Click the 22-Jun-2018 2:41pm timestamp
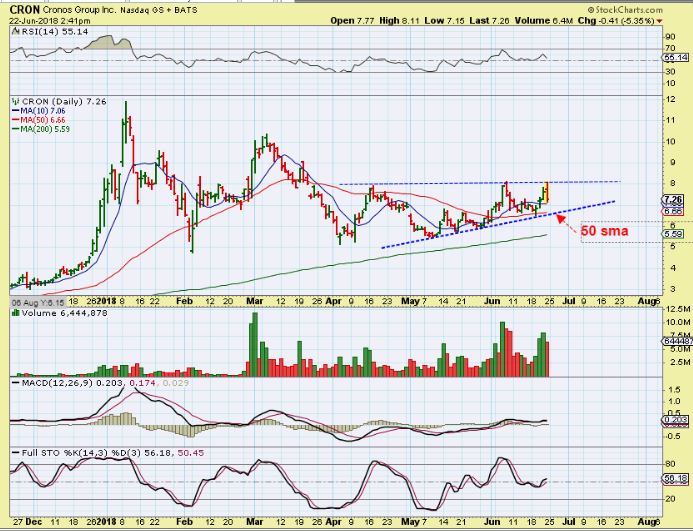Image resolution: width=693 pixels, height=531 pixels. (50, 21)
